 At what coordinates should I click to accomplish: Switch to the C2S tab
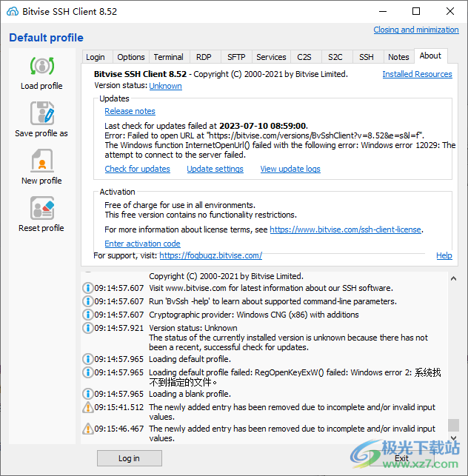pyautogui.click(x=304, y=57)
